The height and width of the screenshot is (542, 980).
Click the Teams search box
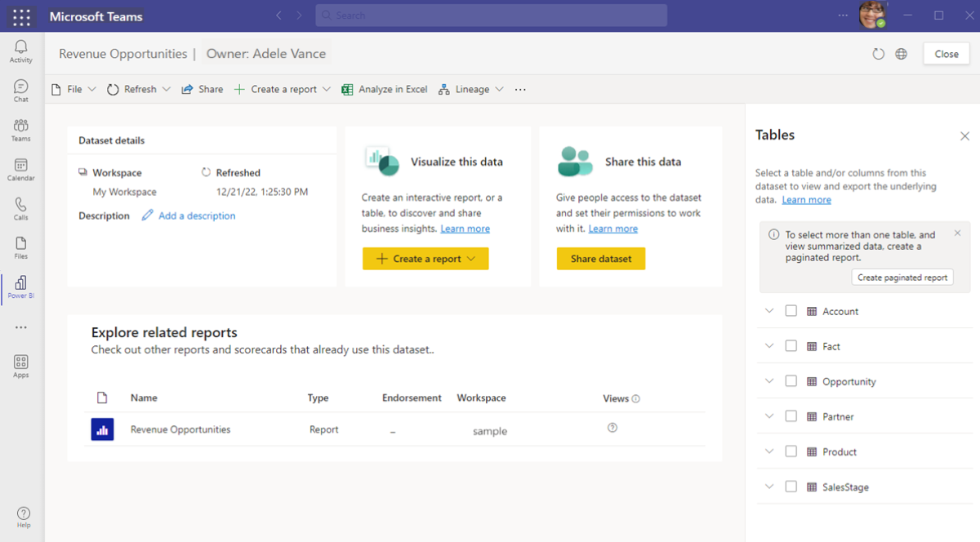point(492,16)
